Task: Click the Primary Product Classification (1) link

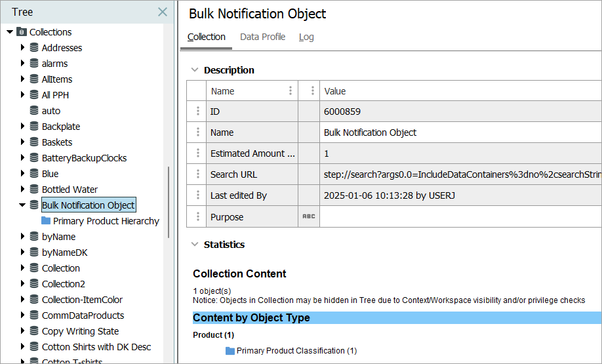Action: [296, 351]
